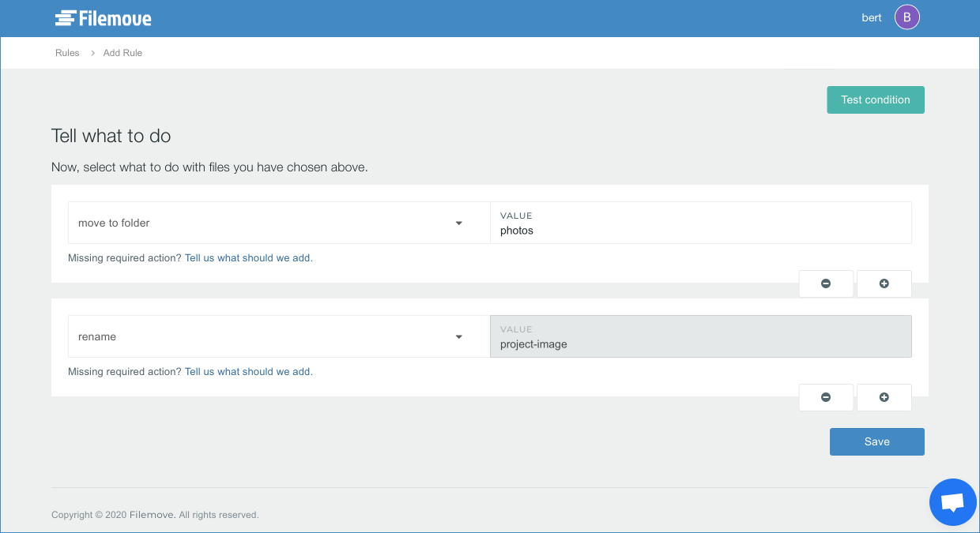Open the chat support bubble
The height and width of the screenshot is (533, 980).
click(x=953, y=502)
